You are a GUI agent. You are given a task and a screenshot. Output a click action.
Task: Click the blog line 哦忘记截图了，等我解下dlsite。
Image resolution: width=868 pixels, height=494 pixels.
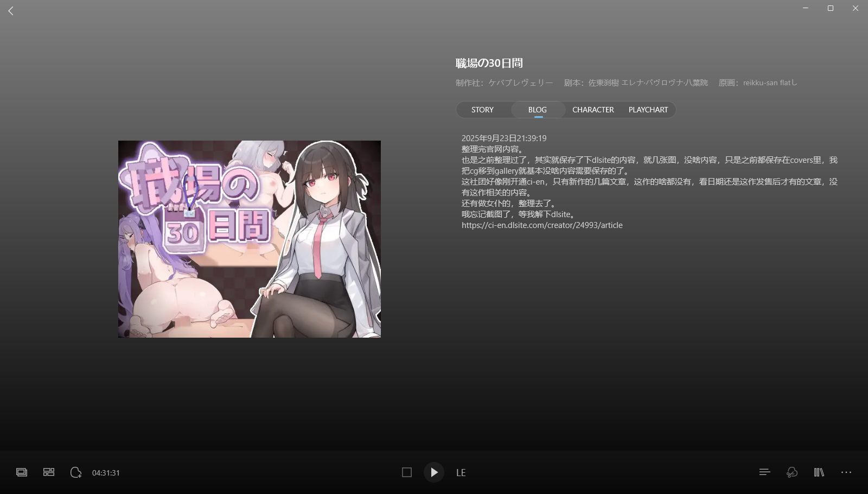click(520, 214)
